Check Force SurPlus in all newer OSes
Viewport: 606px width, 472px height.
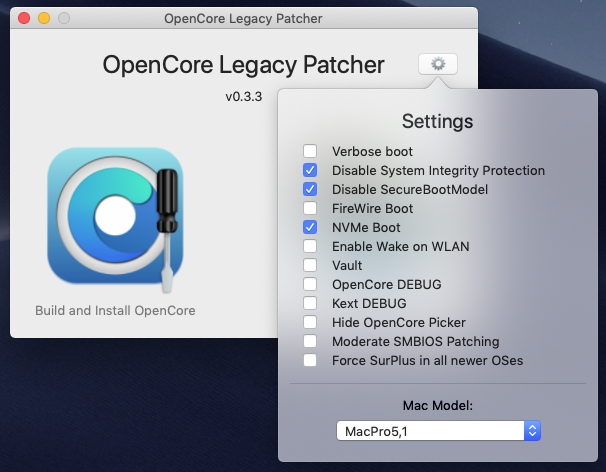click(310, 360)
